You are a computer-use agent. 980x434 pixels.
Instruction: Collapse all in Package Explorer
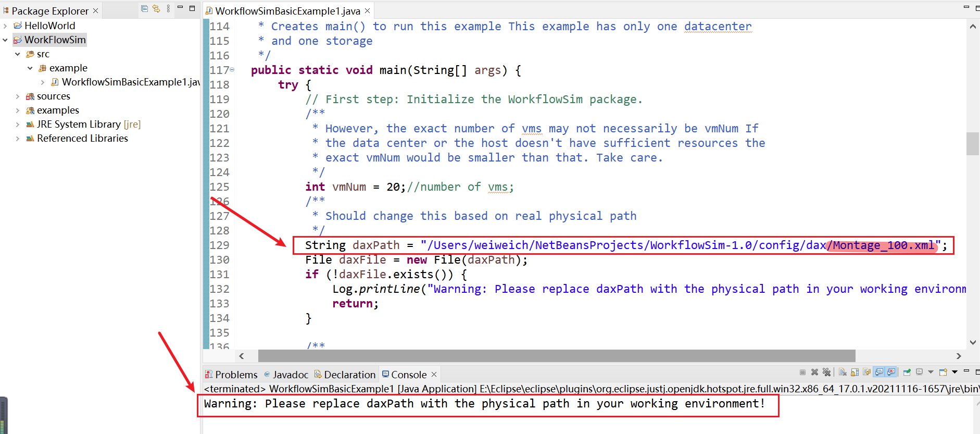pyautogui.click(x=144, y=8)
